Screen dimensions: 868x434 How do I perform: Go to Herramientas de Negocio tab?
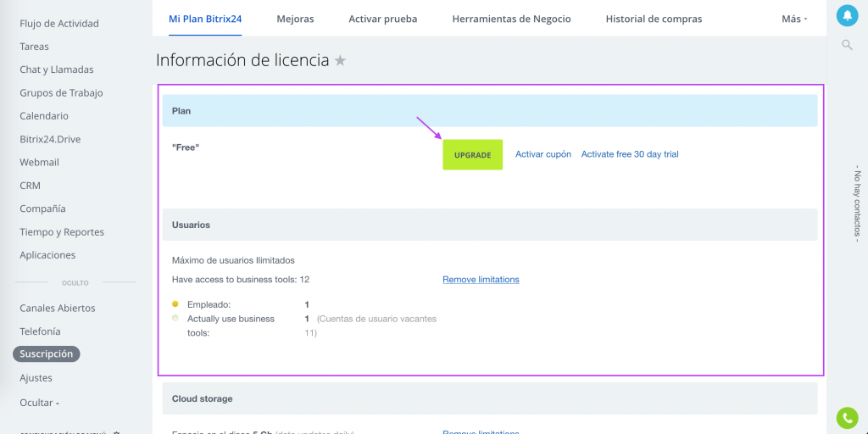[511, 19]
